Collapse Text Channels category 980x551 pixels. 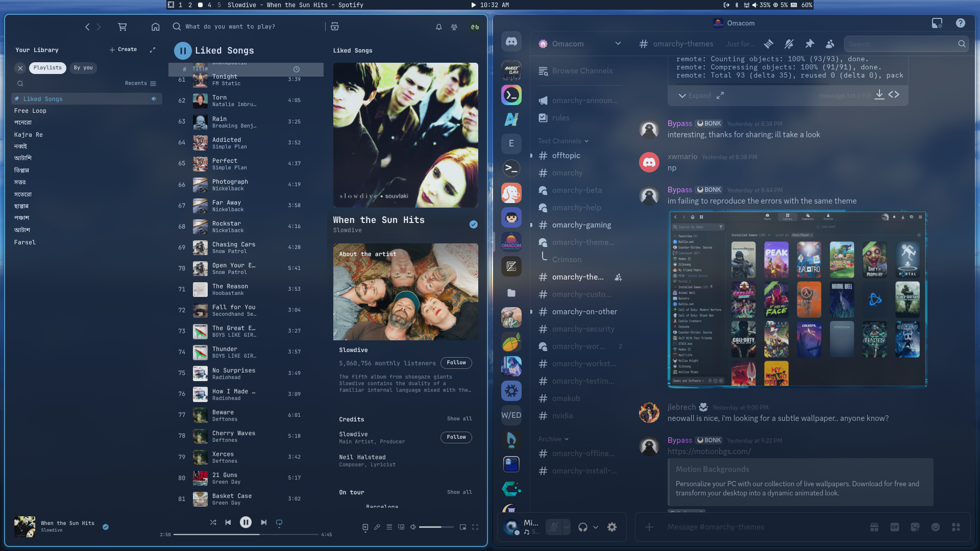pyautogui.click(x=563, y=141)
